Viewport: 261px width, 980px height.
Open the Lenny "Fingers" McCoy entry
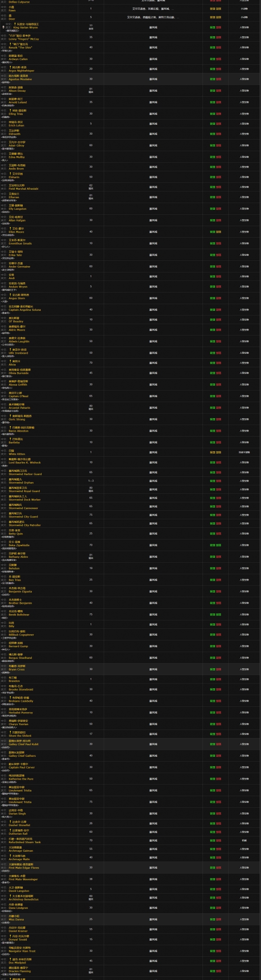tap(24, 39)
